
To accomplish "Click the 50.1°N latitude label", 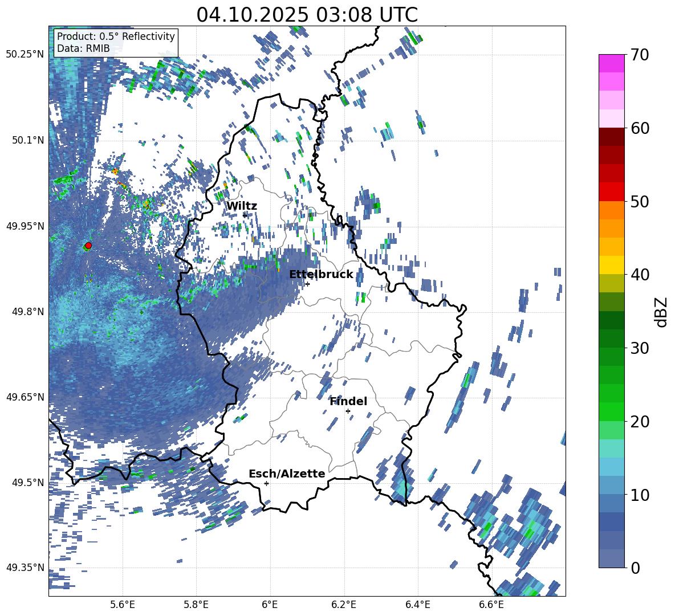I will point(28,140).
